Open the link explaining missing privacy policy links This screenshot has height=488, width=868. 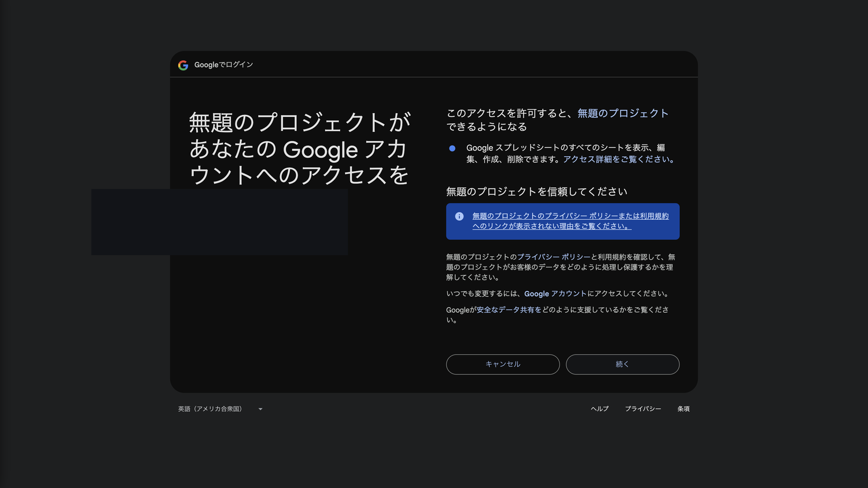click(x=570, y=221)
